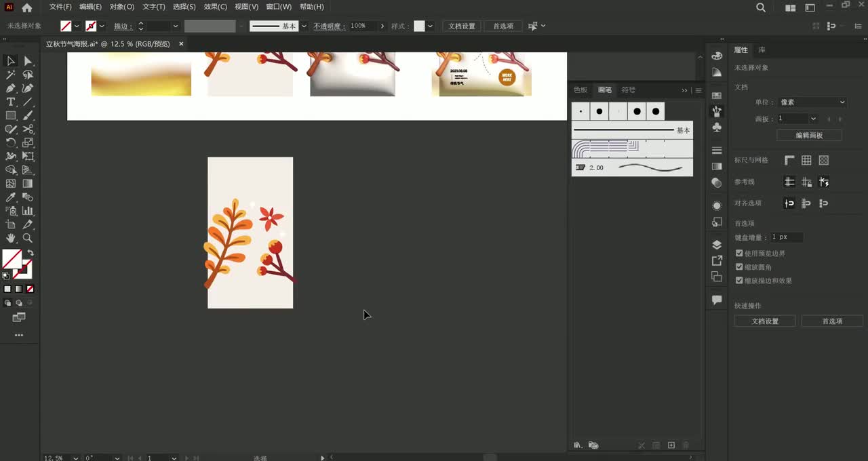Toggle grid display button
868x461 pixels.
coord(806,161)
